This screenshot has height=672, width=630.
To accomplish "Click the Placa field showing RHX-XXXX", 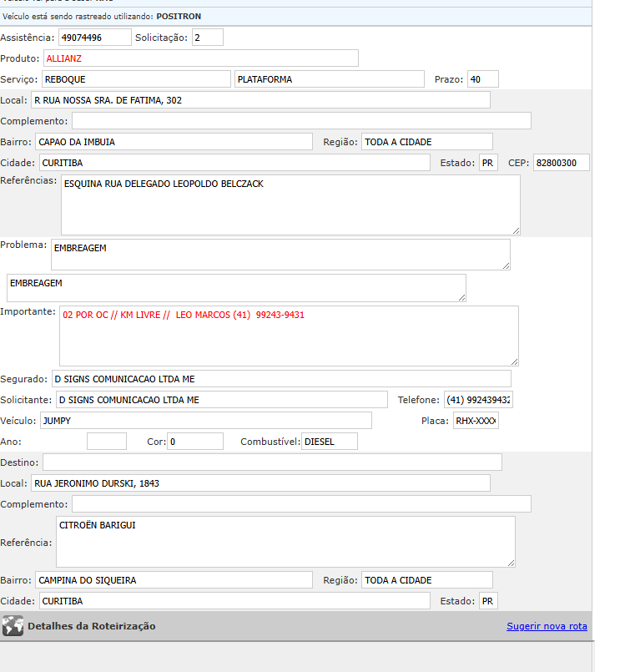I will pos(476,421).
